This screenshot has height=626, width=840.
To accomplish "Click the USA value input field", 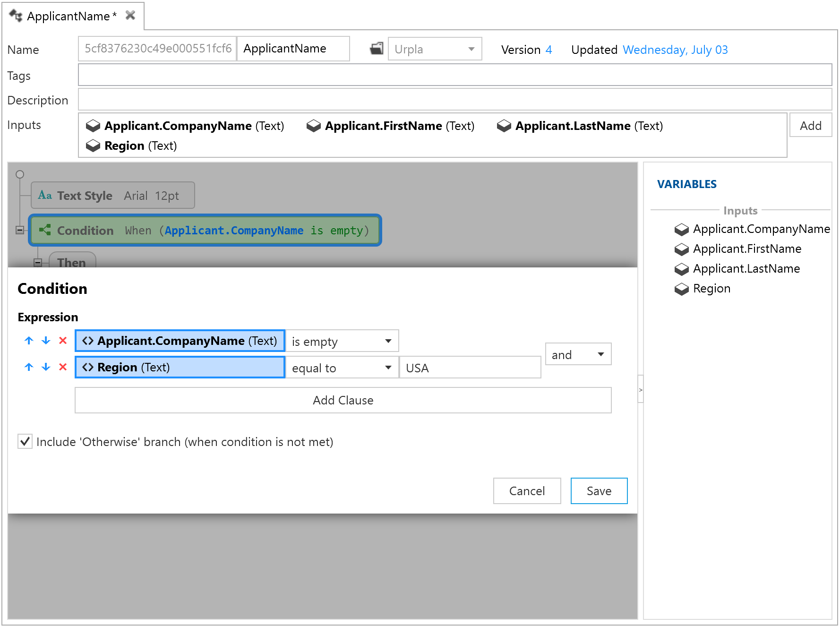I will tap(470, 368).
